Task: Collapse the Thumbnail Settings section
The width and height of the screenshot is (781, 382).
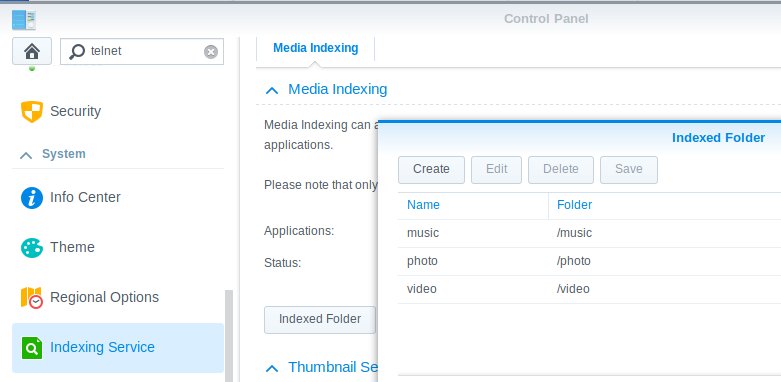Action: click(x=272, y=368)
